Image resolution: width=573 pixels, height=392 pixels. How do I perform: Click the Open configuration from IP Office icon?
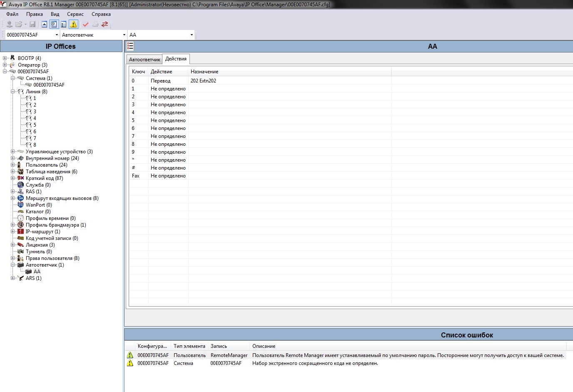[9, 24]
